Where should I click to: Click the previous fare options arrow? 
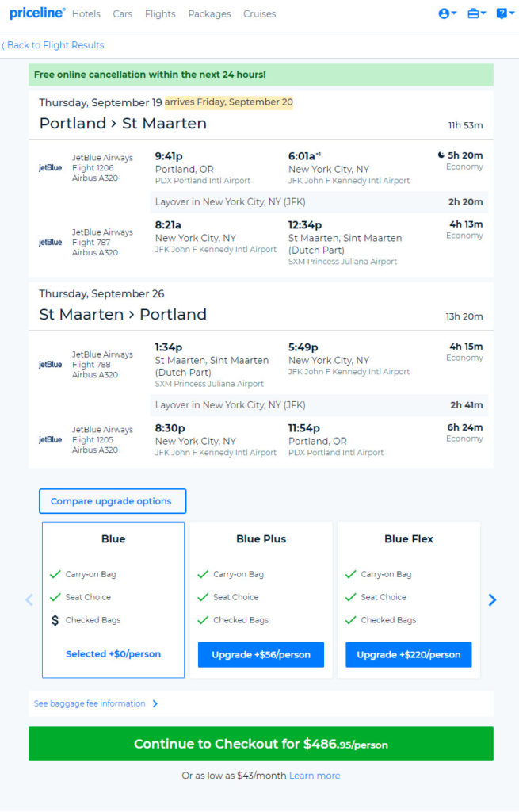pyautogui.click(x=29, y=599)
